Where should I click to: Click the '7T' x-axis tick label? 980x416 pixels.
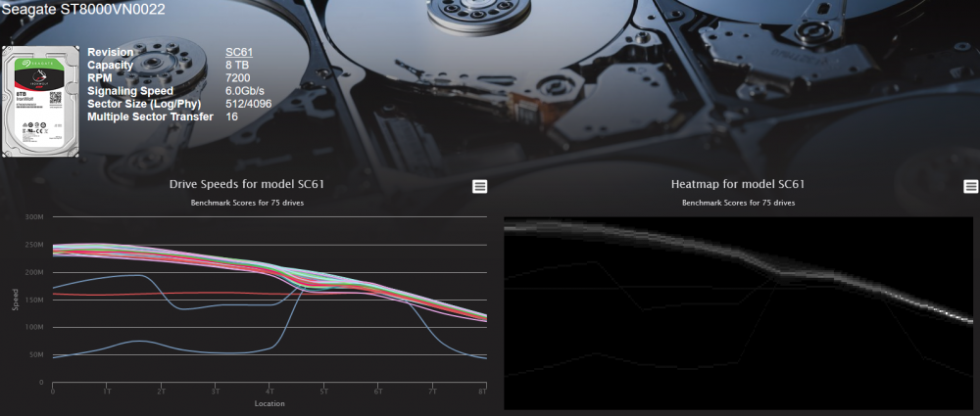click(x=432, y=392)
